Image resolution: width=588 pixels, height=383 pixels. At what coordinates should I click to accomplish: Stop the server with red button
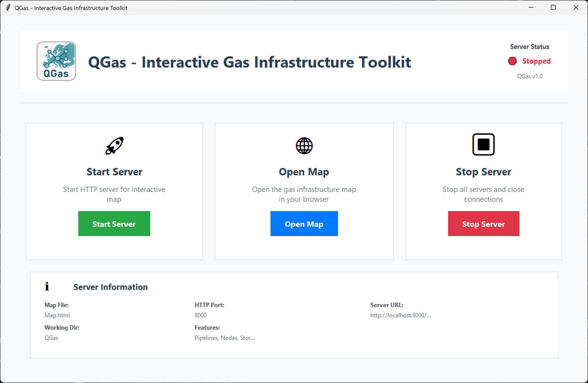coord(484,224)
